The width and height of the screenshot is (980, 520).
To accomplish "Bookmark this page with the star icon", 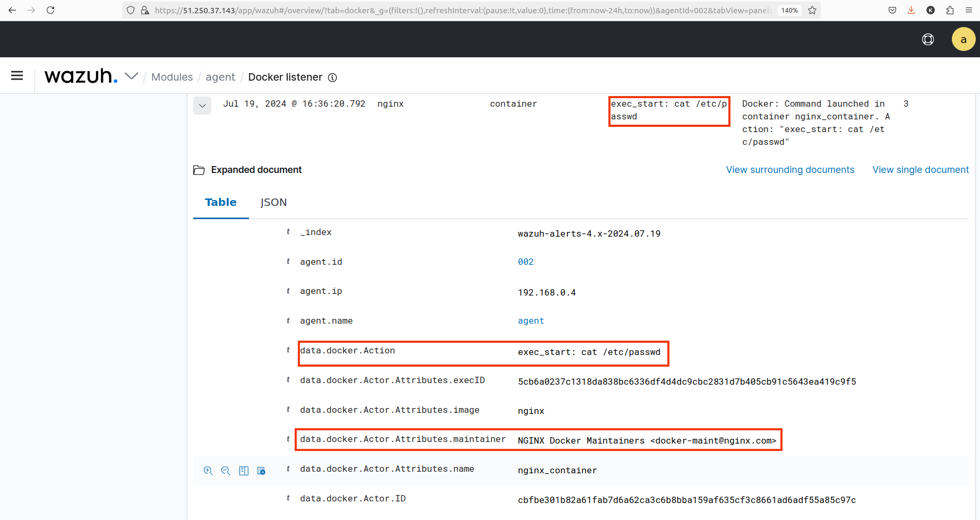I will tap(812, 10).
